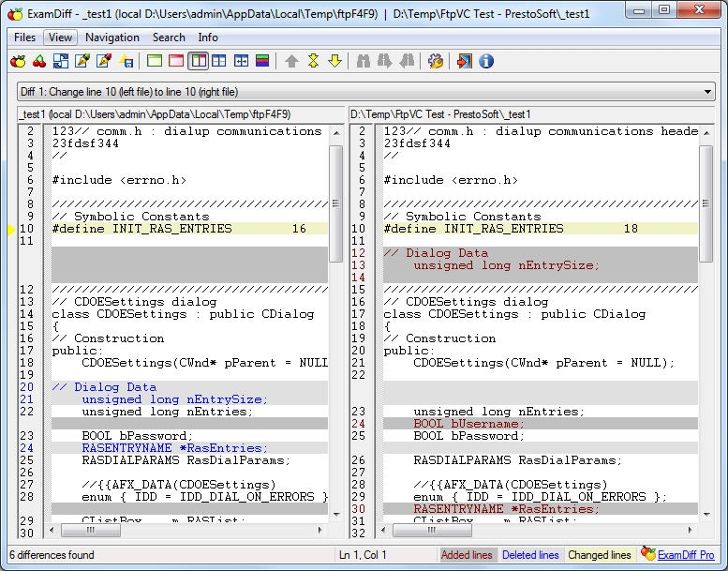Click '#include <errno.h>' in left pane

point(119,180)
